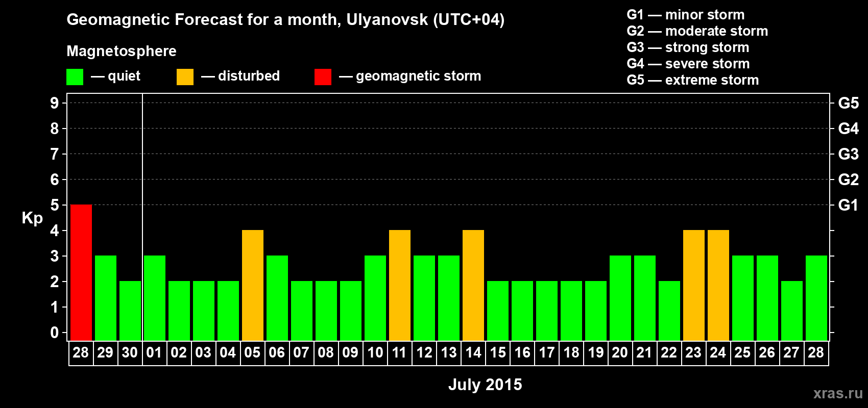This screenshot has width=868, height=408.
Task: Select the green bar above date 06
Action: coord(277,298)
